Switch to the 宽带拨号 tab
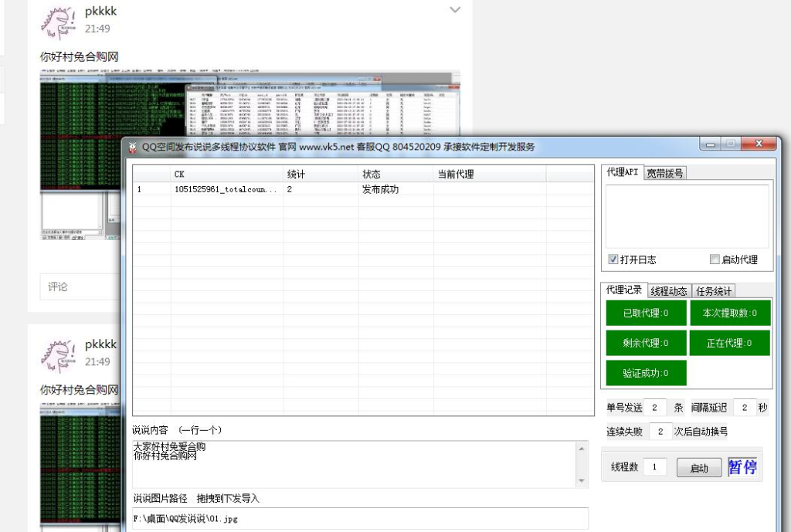This screenshot has height=532, width=791. (x=665, y=174)
